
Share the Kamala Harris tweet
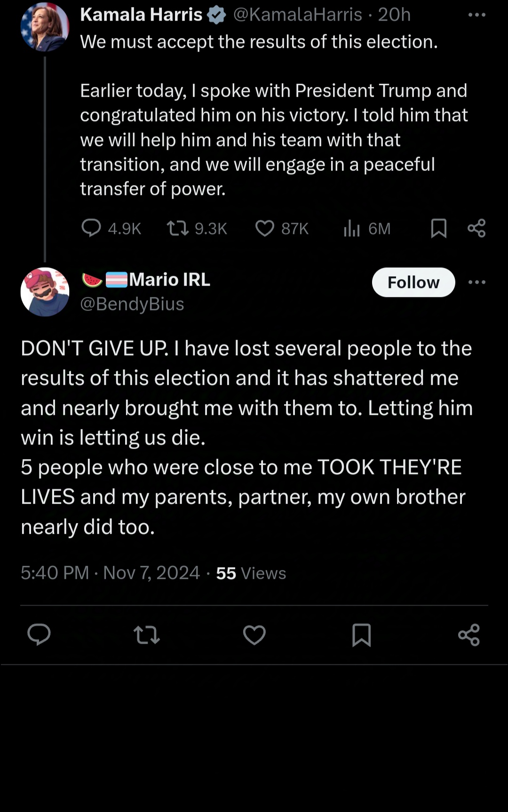(476, 228)
